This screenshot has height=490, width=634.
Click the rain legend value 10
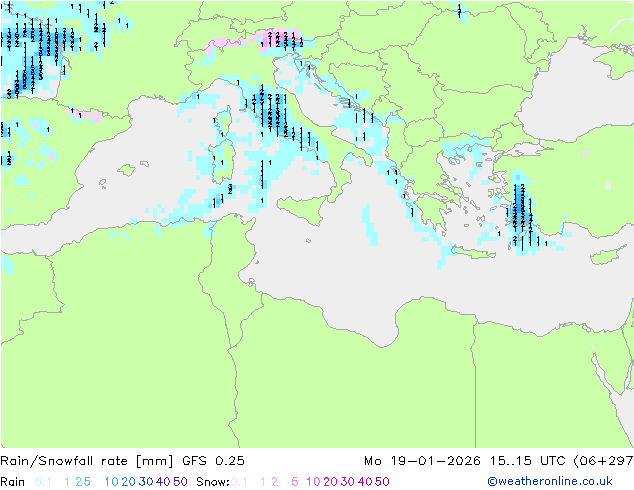click(x=112, y=482)
